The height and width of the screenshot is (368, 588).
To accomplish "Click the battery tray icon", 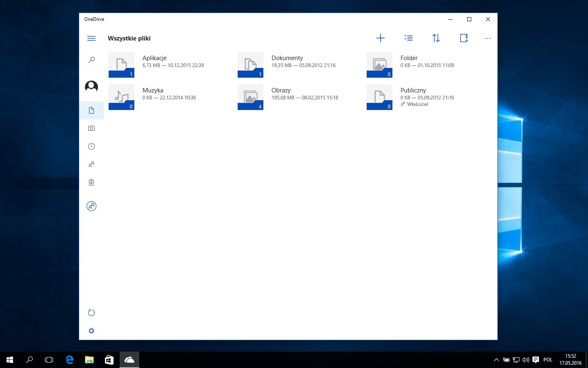I will point(506,360).
